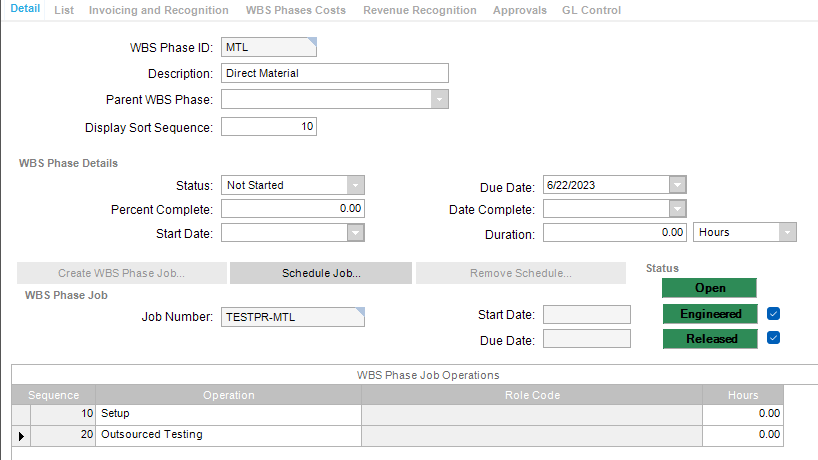
Task: Switch to the List tab
Action: click(64, 10)
